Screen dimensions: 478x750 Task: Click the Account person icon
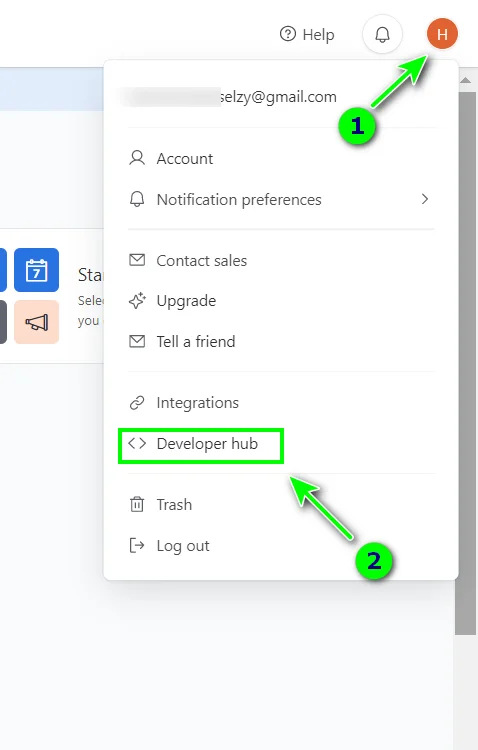point(137,158)
